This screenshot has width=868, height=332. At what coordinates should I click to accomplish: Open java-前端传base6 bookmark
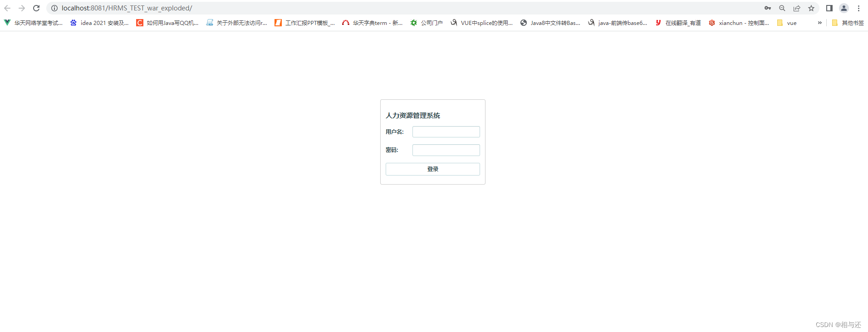618,23
